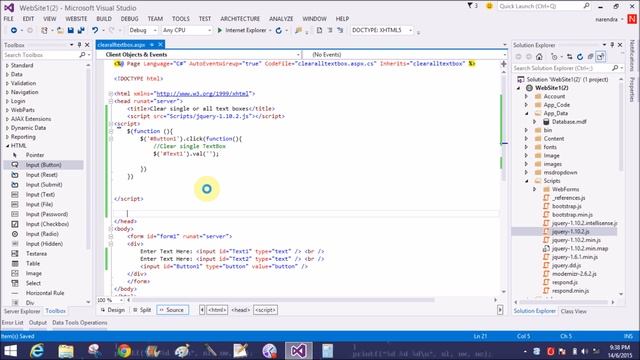This screenshot has height=360, width=640.
Task: Select Input (Password) toolbox item
Action: [47, 214]
